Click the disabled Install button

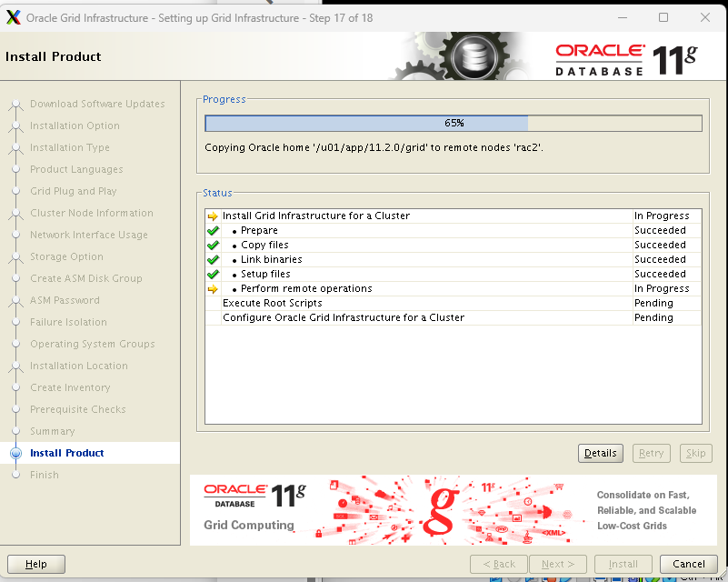(623, 564)
